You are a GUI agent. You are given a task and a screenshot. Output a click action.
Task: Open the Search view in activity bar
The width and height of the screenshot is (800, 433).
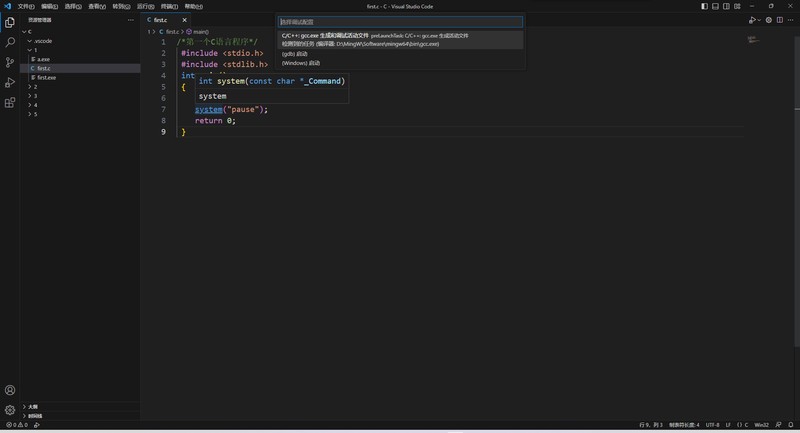point(10,42)
